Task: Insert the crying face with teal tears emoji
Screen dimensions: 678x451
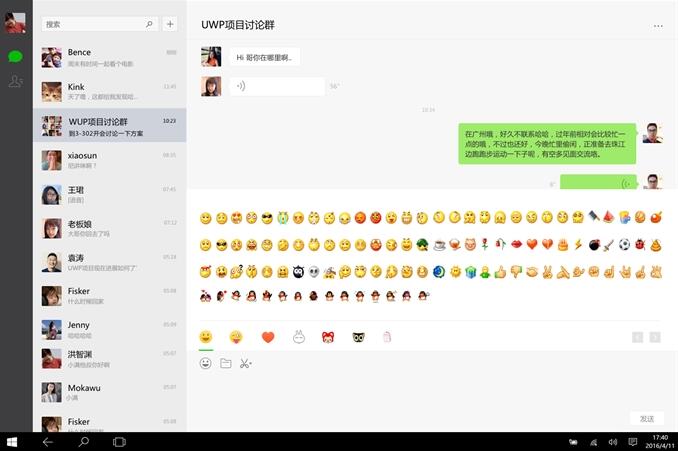Action: tap(283, 218)
